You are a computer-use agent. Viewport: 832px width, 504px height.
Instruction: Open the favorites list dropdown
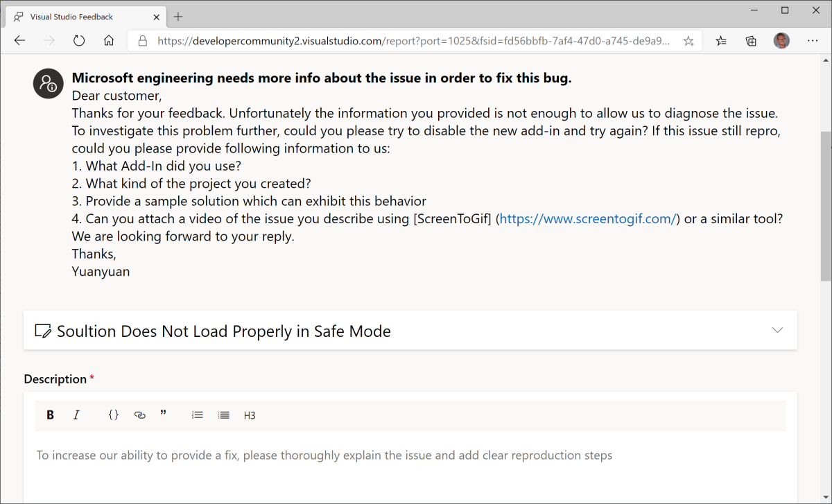[x=721, y=40]
